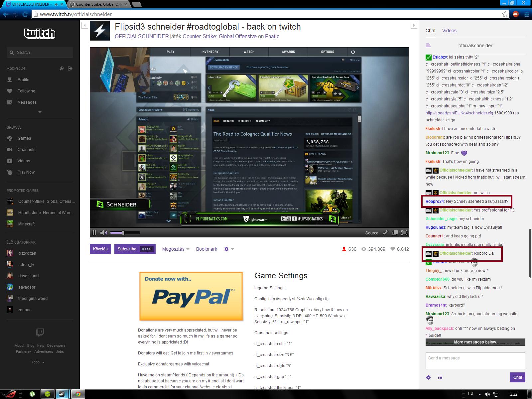Mute the stream volume speaker icon
Viewport: 532px width, 399px height.
coord(104,233)
